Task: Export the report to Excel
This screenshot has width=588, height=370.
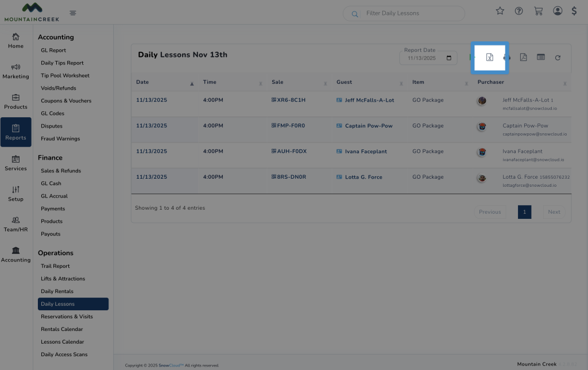Action: [489, 57]
